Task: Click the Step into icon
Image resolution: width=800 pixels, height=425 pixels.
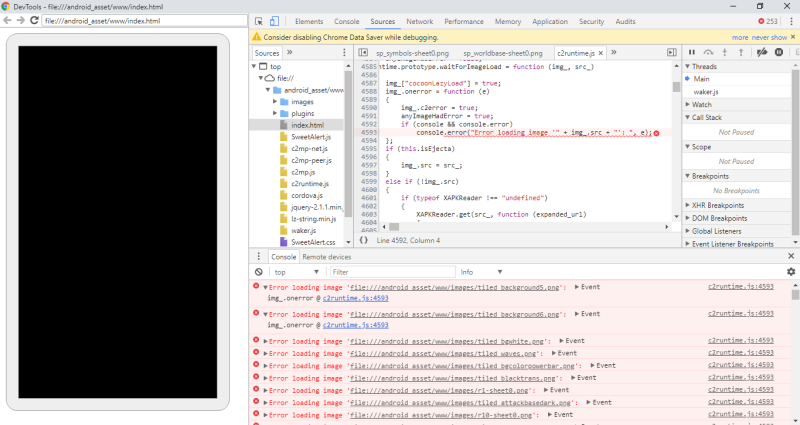Action: [x=724, y=52]
